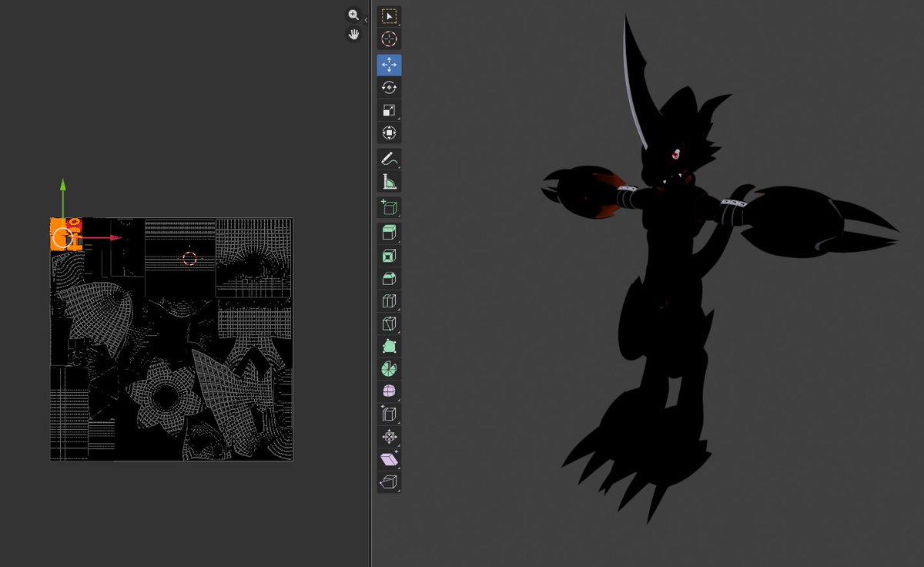Click the white circle of move gizmo
This screenshot has width=924, height=567.
(x=63, y=238)
